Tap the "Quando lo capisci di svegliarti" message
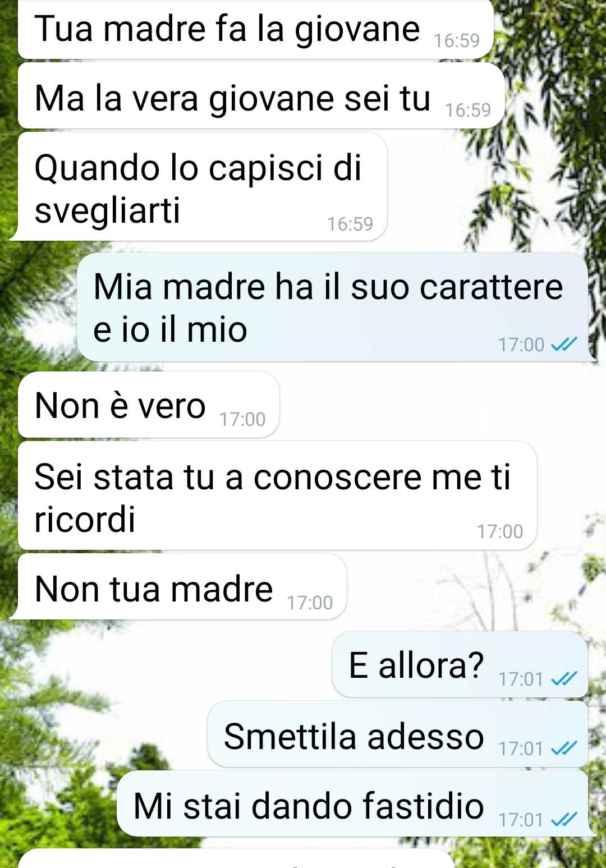This screenshot has width=606, height=868. (x=202, y=187)
